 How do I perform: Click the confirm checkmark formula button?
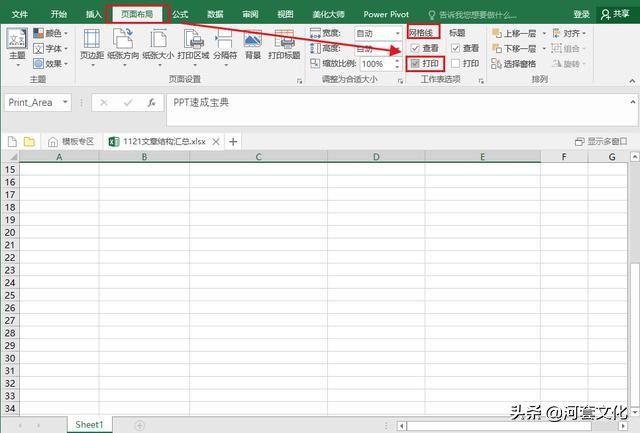tap(128, 102)
